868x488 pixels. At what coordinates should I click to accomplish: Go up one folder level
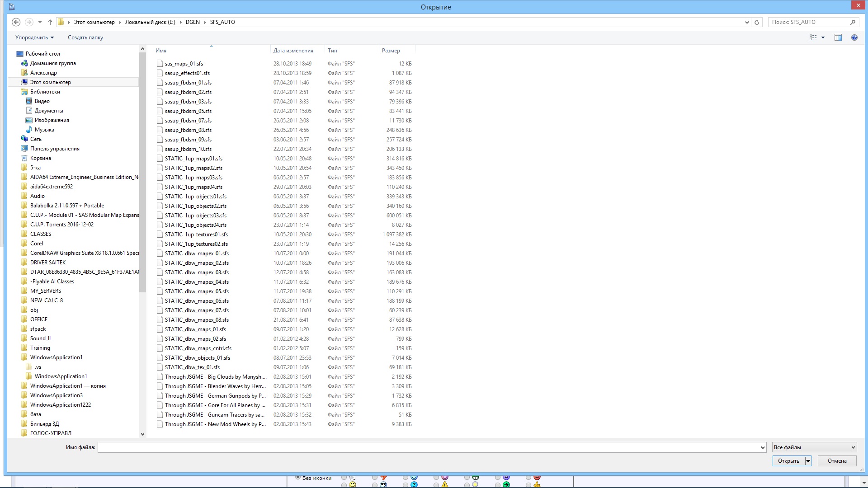pos(50,22)
